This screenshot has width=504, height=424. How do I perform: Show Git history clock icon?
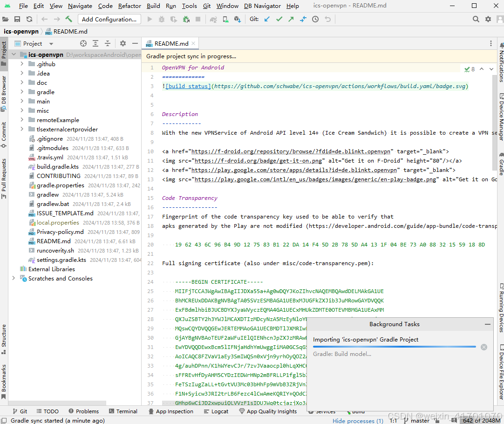(315, 19)
